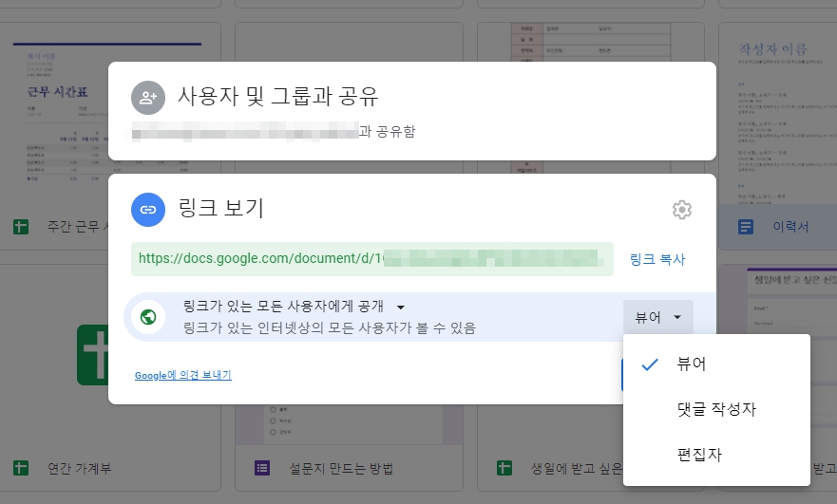Screen dimensions: 837x504
Task: Click 링크 복사 to copy link
Action: pos(657,259)
